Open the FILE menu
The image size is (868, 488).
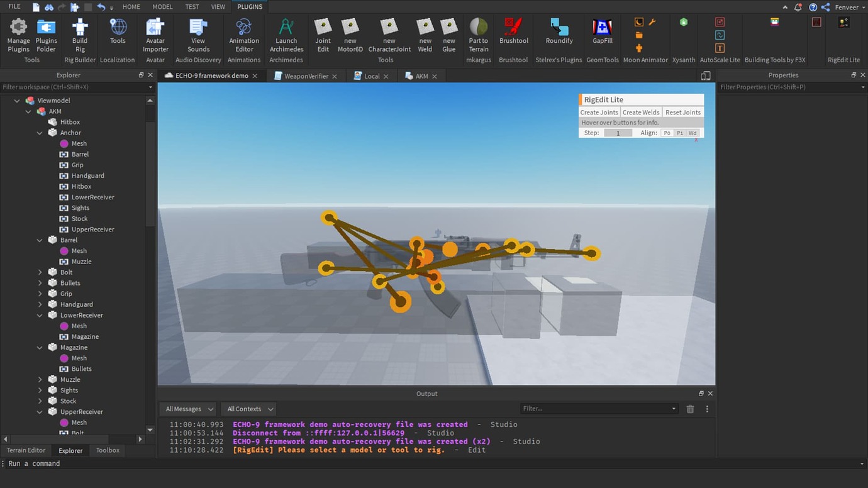coord(14,6)
